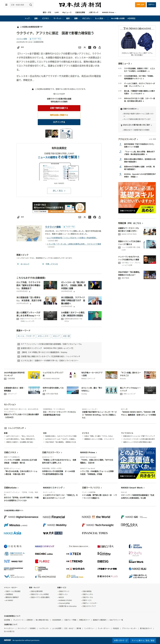Screen dimensions: 160x644
Task: Open the 日経XTECH logo
Action: coord(73,554)
